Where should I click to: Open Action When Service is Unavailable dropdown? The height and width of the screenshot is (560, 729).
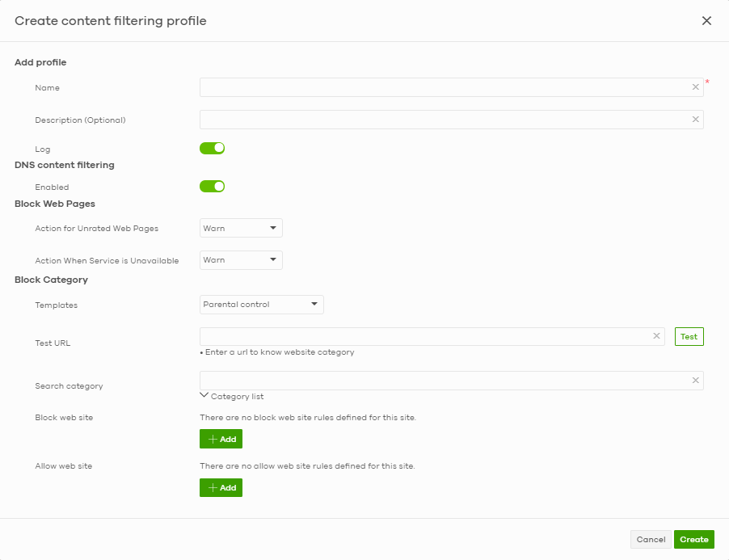[241, 260]
